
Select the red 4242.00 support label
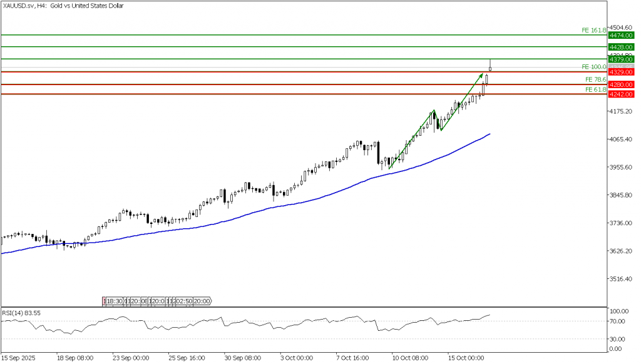point(621,94)
